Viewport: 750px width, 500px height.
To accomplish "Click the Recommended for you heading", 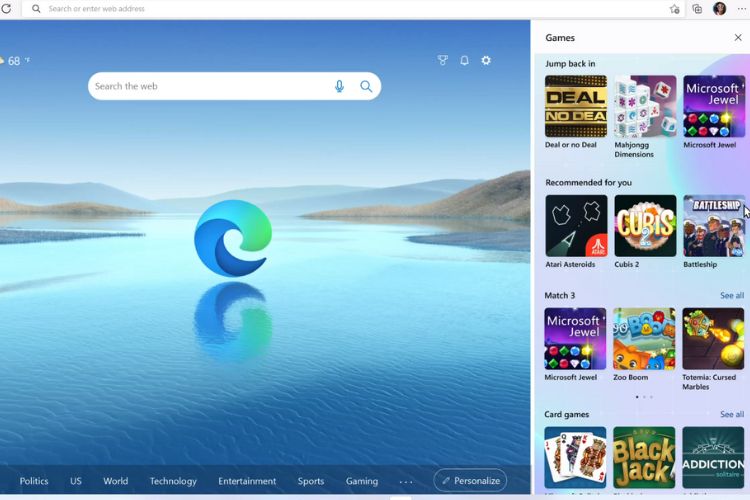I will coord(588,183).
